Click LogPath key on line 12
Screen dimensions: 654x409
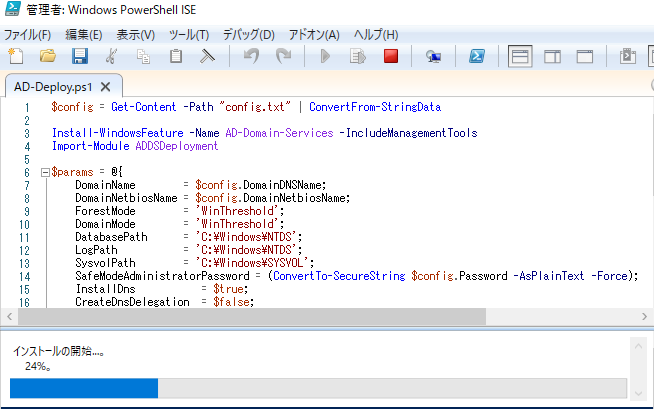(96, 250)
